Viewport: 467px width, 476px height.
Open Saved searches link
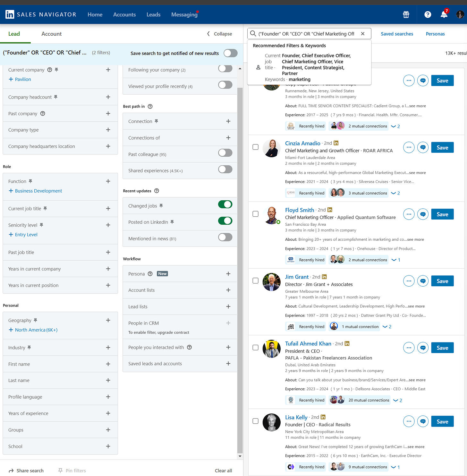pos(397,34)
